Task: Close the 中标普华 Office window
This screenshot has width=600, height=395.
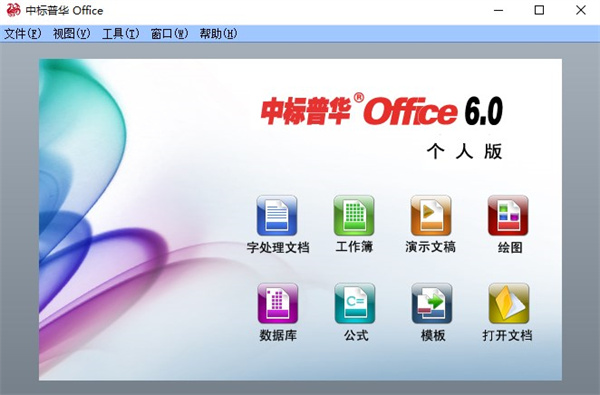Action: click(580, 10)
